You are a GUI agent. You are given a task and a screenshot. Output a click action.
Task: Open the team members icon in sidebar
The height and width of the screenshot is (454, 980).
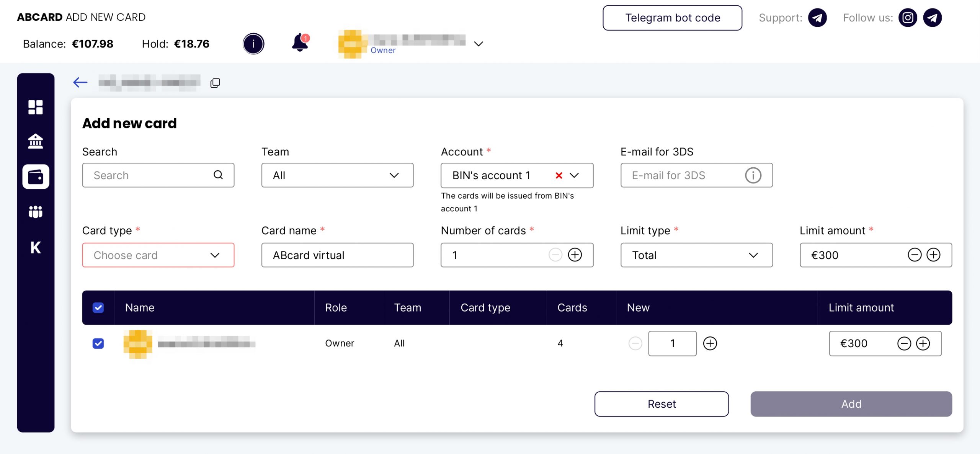click(36, 212)
